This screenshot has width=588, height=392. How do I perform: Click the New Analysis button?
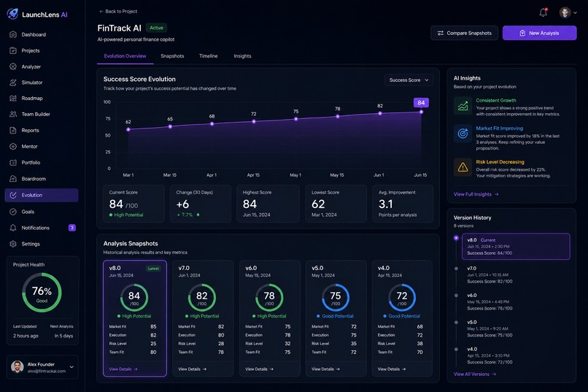(540, 33)
